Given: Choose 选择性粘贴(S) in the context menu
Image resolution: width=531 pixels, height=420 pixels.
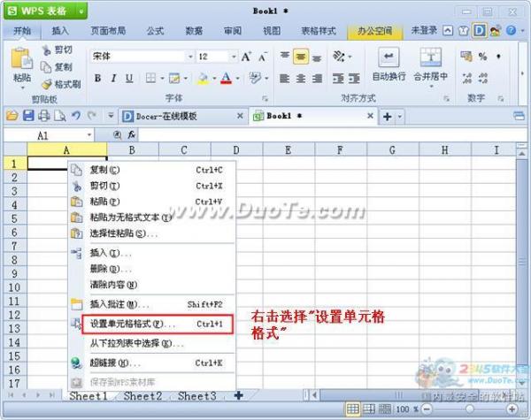Looking at the screenshot, I should coord(151,233).
